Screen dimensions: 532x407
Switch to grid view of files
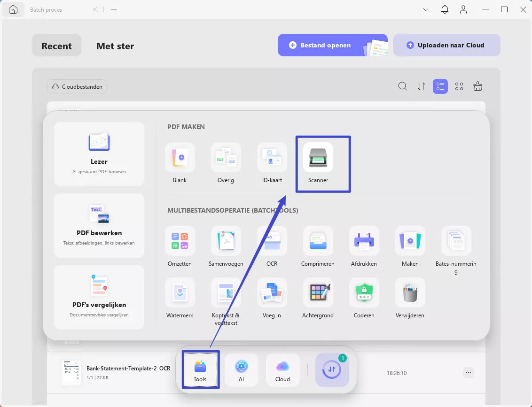(459, 86)
